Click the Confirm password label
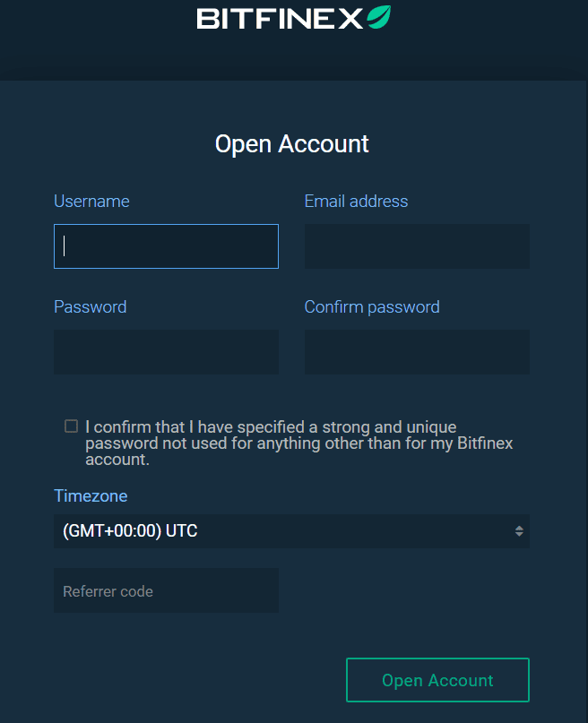588x723 pixels. (x=372, y=306)
